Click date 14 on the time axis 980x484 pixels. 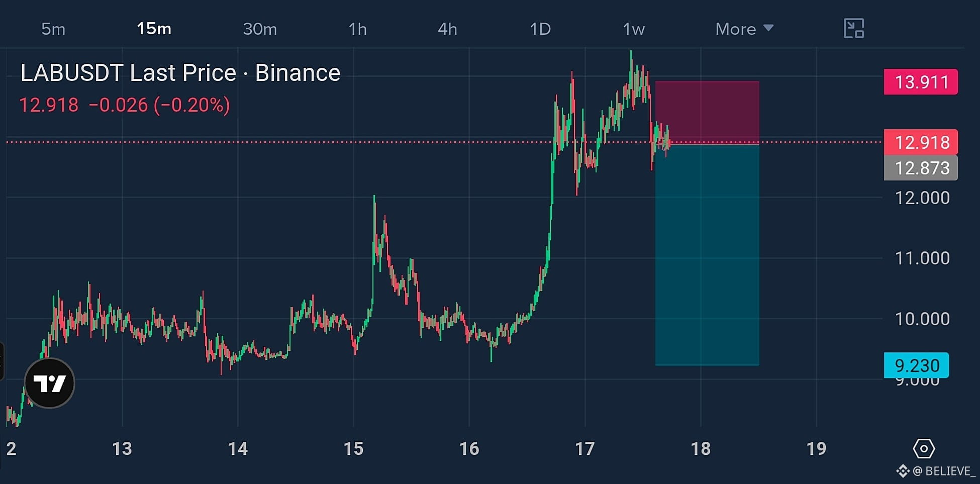coord(238,449)
